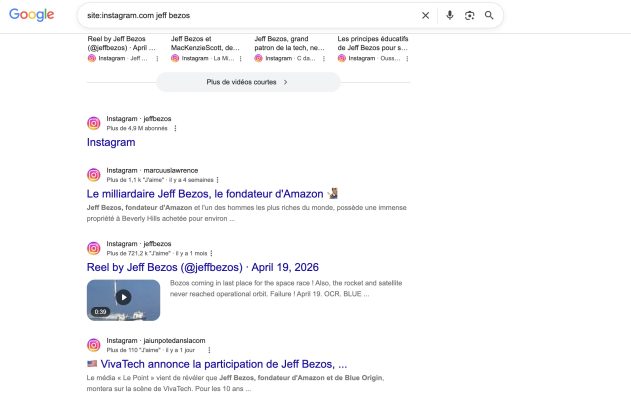Open more options for 'Les principes éducatifs' short video

point(407,59)
